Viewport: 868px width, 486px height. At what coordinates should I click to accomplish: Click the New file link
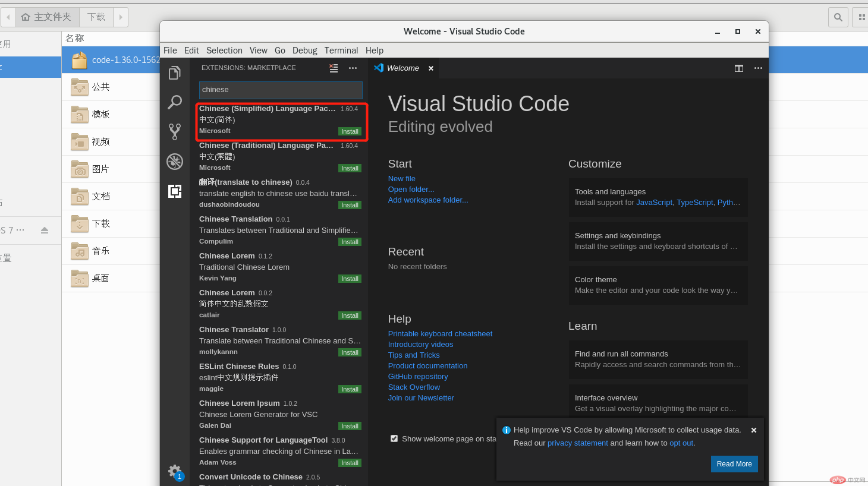pos(402,179)
